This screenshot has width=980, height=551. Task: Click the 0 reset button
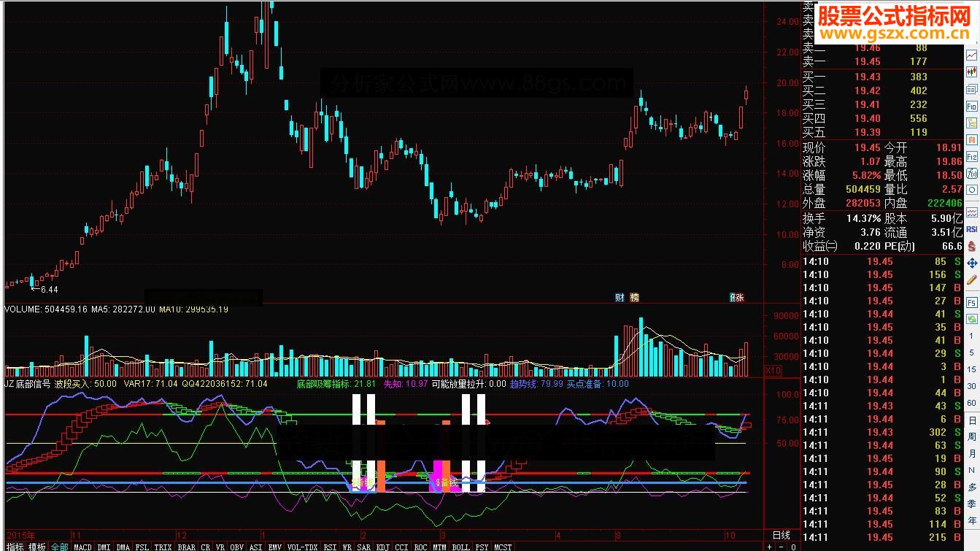[793, 546]
